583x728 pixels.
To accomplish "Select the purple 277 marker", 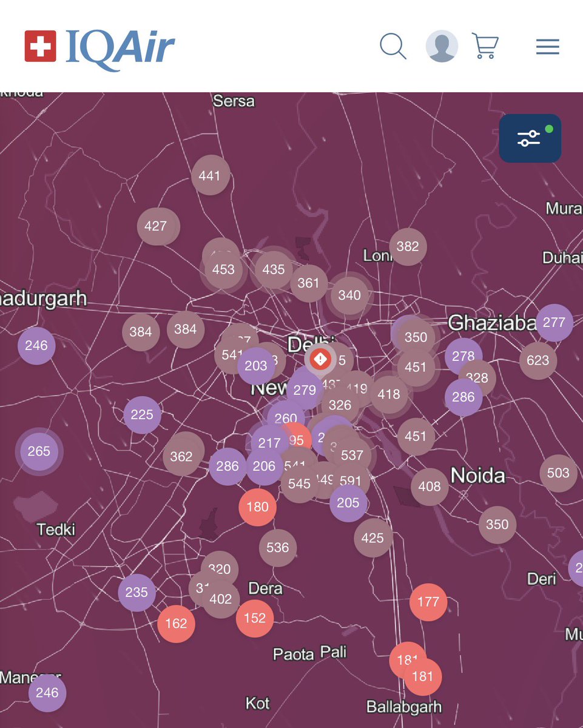I will (554, 322).
